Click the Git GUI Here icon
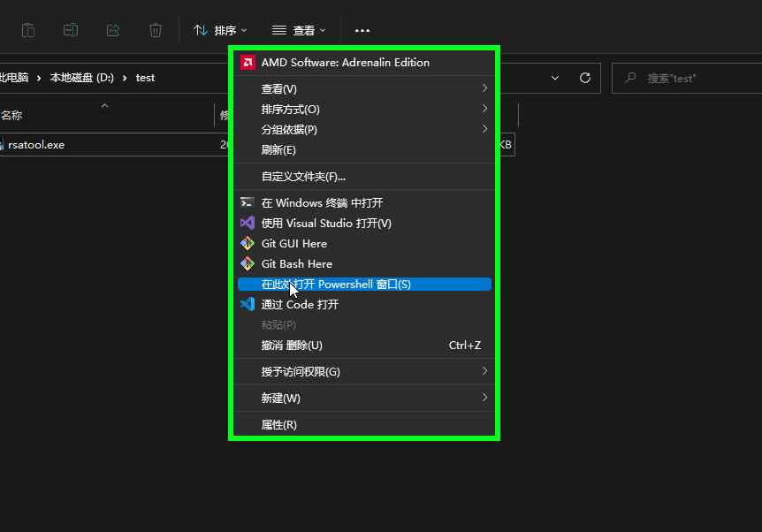The width and height of the screenshot is (762, 532). pos(248,243)
